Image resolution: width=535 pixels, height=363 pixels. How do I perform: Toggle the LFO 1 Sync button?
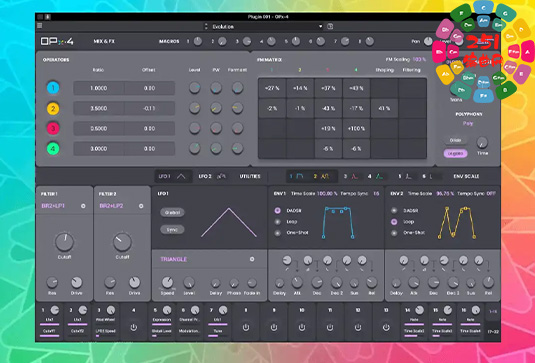(x=172, y=230)
